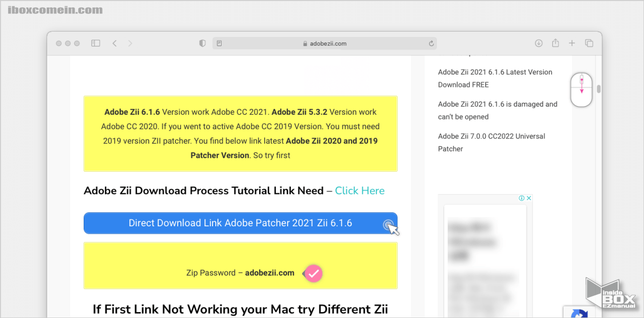Open 'Adobe Zii 7.0.0 CC2022 Universal Patcher' link
The height and width of the screenshot is (318, 644).
tap(492, 143)
